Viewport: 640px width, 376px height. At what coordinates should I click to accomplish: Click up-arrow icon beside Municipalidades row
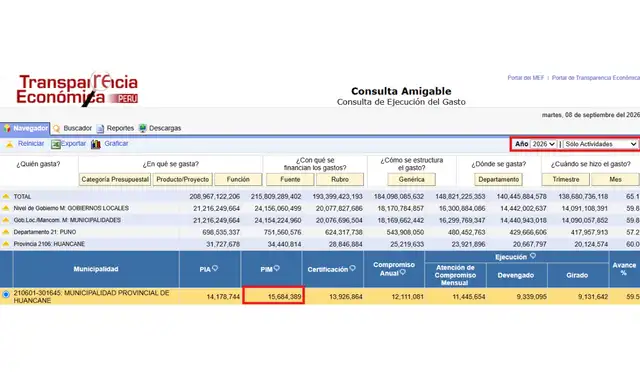(6, 220)
